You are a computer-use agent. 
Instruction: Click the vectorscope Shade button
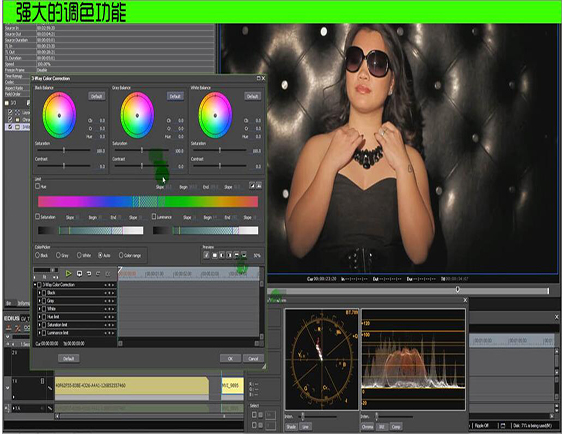click(x=291, y=426)
